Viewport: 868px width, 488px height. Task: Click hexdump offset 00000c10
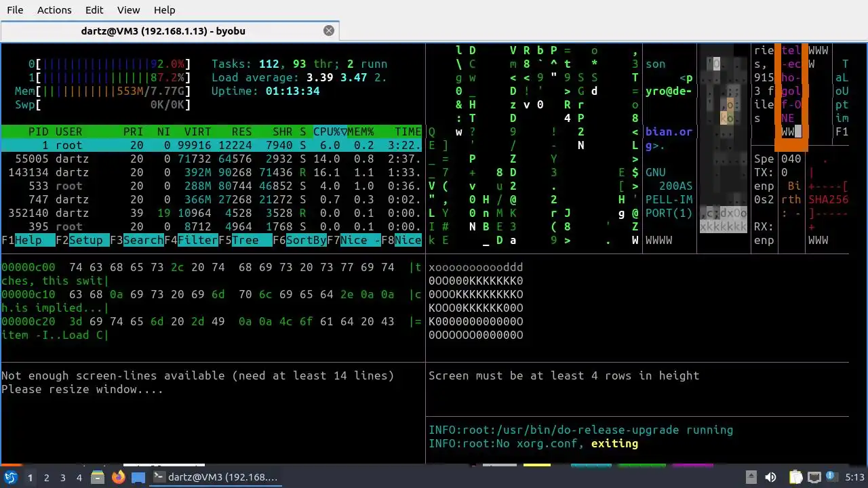click(28, 294)
